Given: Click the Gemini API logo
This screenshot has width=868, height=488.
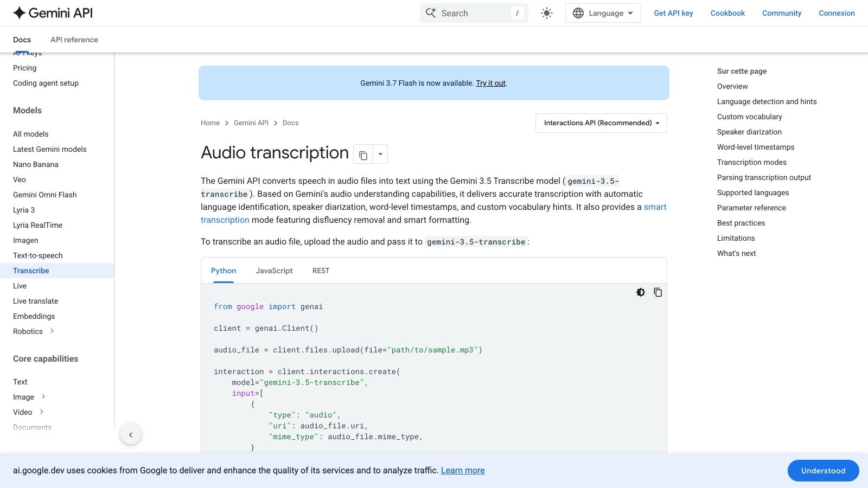Looking at the screenshot, I should (53, 13).
